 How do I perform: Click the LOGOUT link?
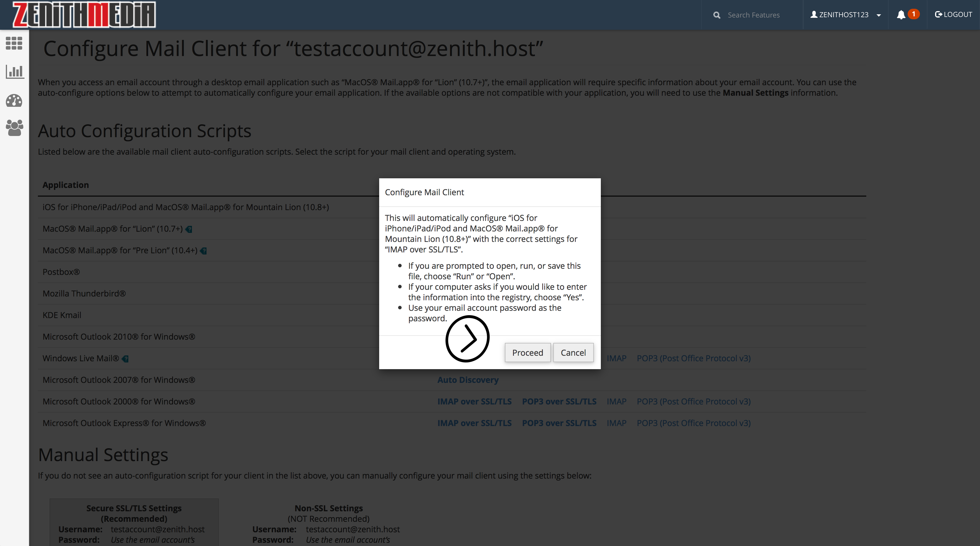point(953,15)
